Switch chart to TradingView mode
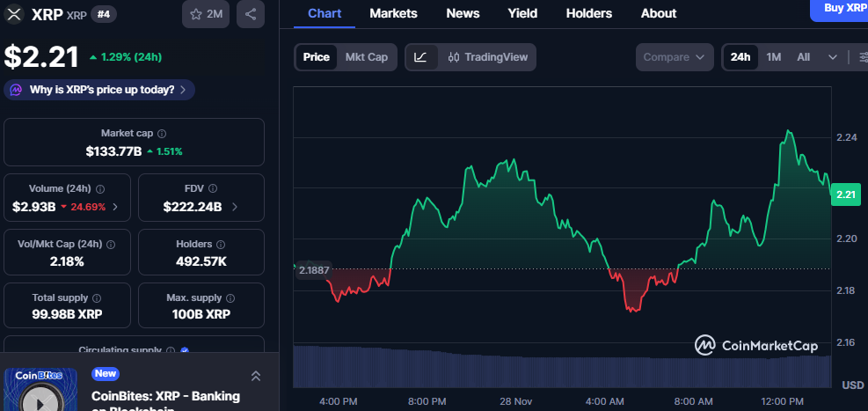 pyautogui.click(x=488, y=57)
